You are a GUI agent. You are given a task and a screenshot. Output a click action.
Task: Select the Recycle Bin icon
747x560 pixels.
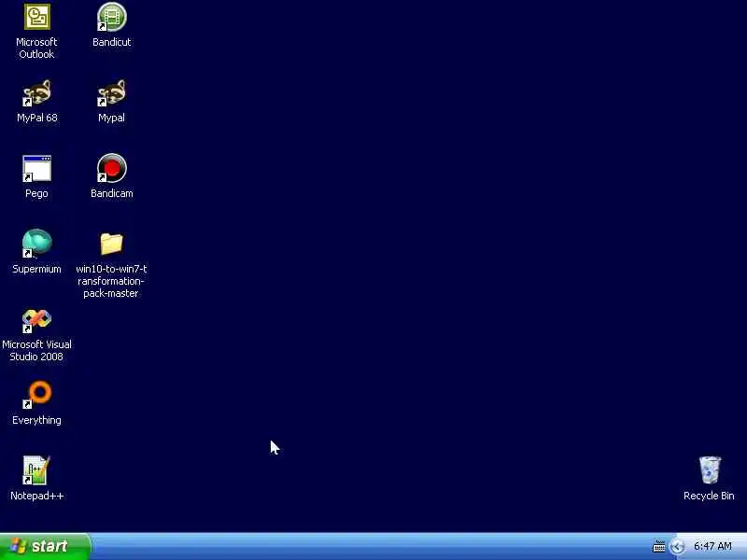coord(710,470)
